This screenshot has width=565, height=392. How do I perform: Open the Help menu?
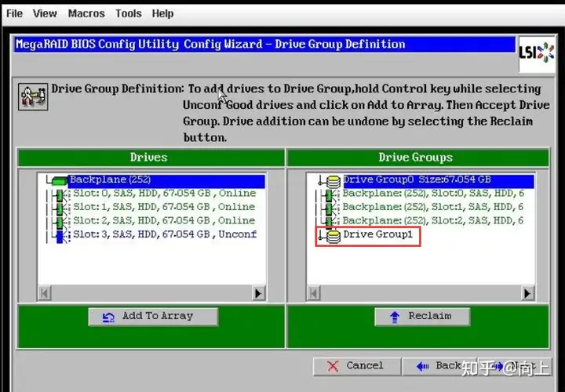[162, 13]
